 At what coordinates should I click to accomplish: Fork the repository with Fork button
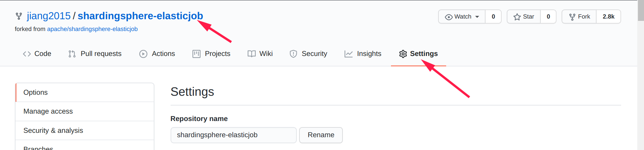pos(579,17)
